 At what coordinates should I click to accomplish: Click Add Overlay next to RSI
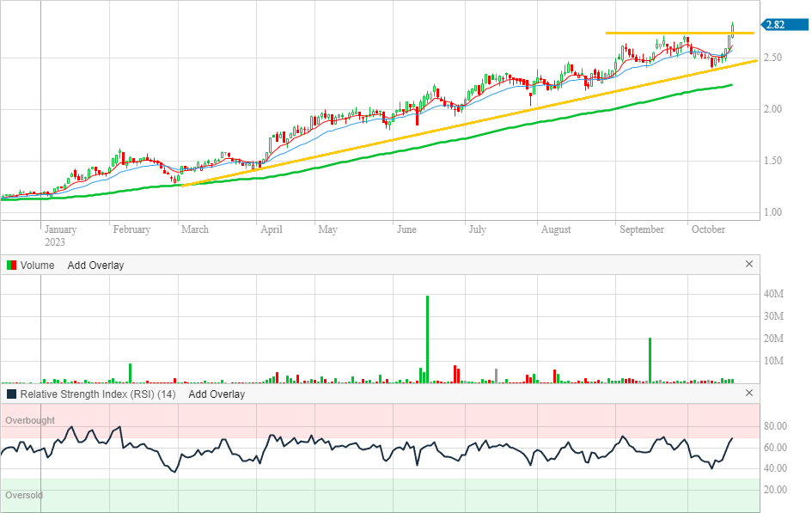coord(217,394)
